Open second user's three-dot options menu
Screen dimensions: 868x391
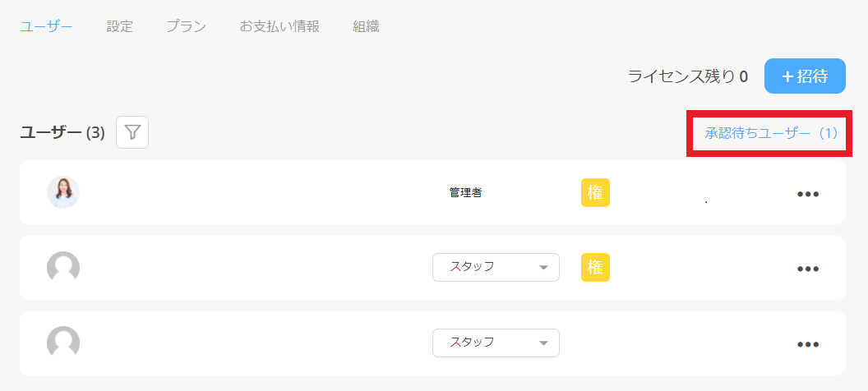pyautogui.click(x=808, y=269)
